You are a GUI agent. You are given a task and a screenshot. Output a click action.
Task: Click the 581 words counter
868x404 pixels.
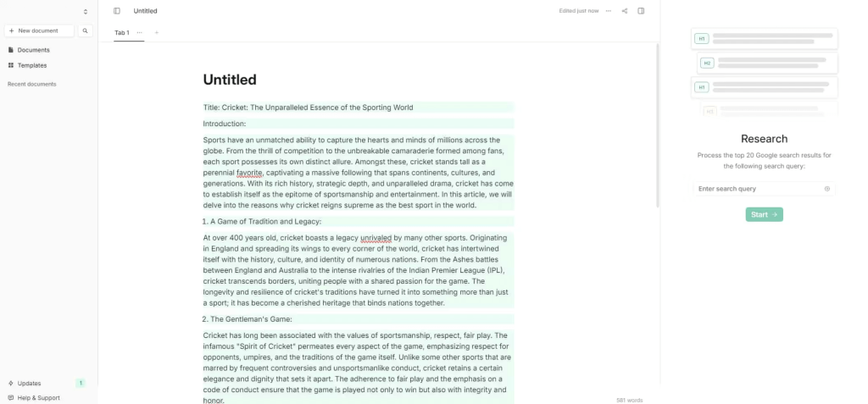pyautogui.click(x=629, y=400)
